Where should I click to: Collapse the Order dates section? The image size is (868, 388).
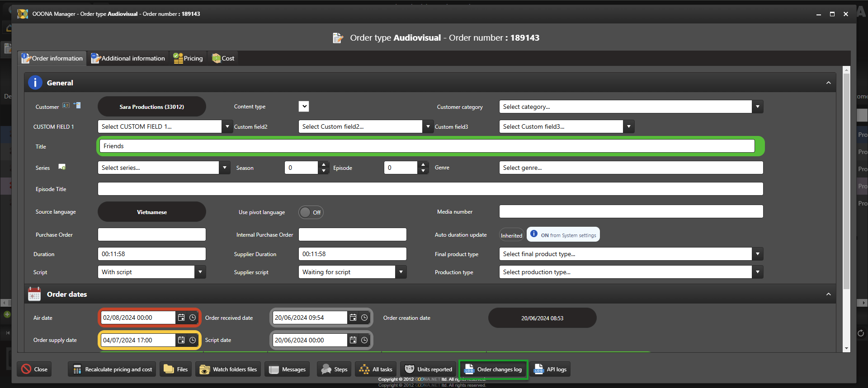click(828, 294)
